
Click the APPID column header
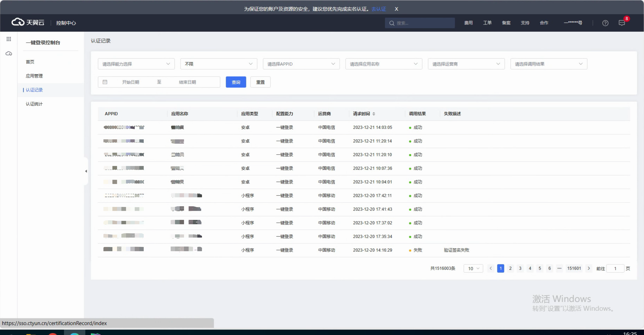(111, 114)
